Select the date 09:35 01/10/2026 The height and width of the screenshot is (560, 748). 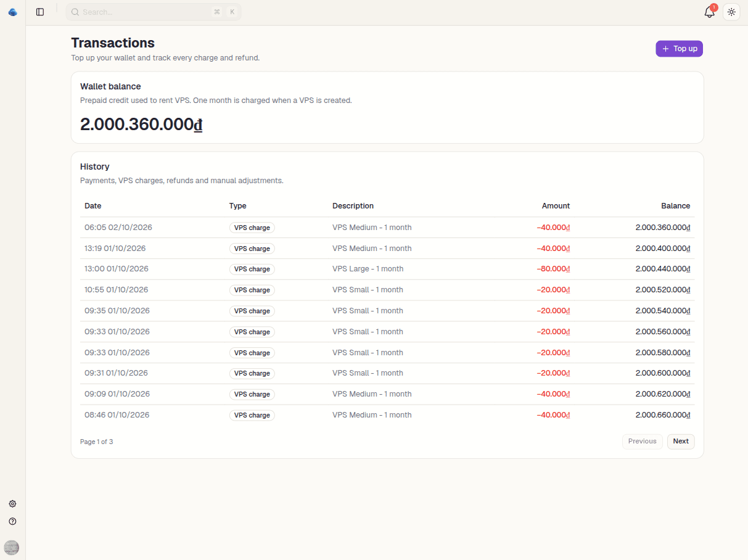(x=117, y=311)
